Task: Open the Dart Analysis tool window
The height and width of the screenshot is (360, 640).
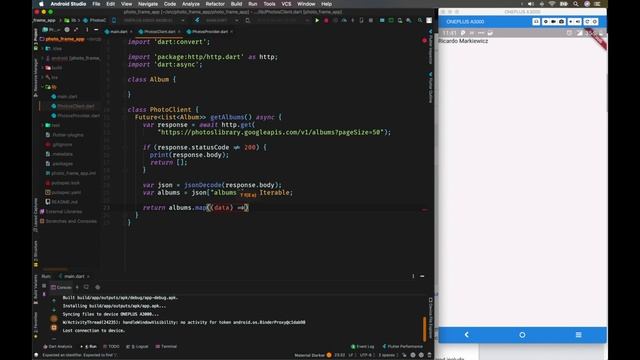Action: click(58, 347)
